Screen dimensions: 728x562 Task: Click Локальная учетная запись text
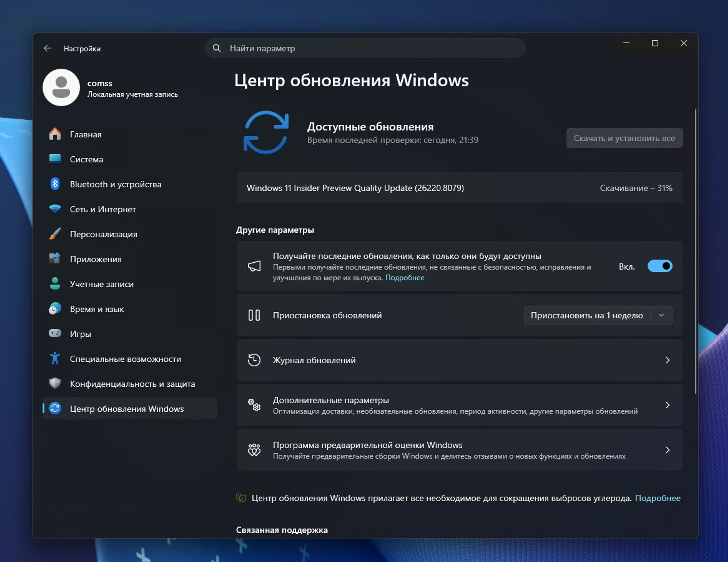(x=133, y=95)
